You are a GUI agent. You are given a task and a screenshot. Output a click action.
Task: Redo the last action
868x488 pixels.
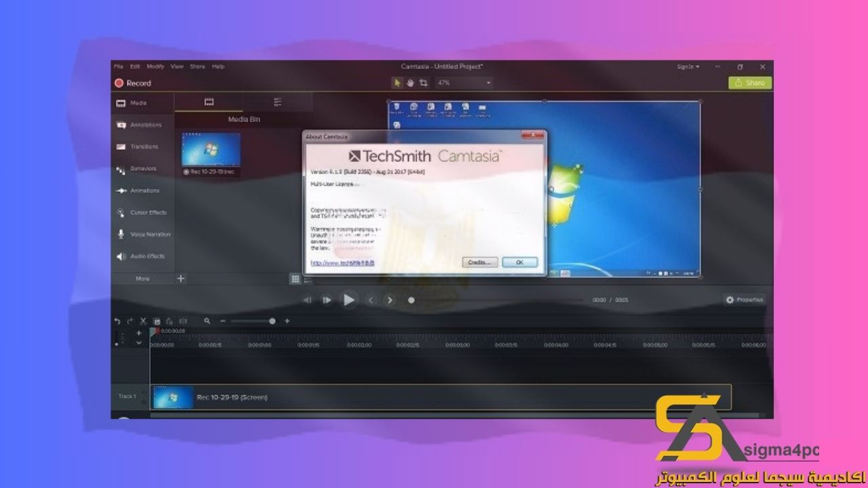tap(130, 321)
